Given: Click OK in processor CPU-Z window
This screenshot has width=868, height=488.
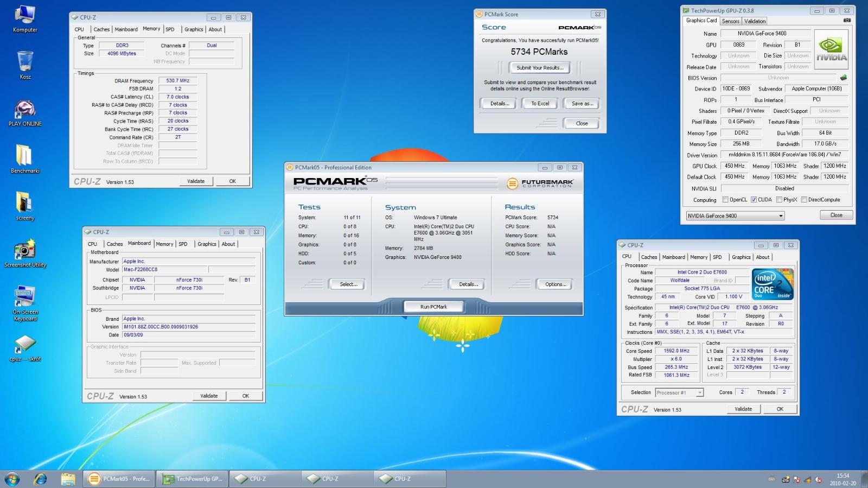Looking at the screenshot, I should coord(780,409).
